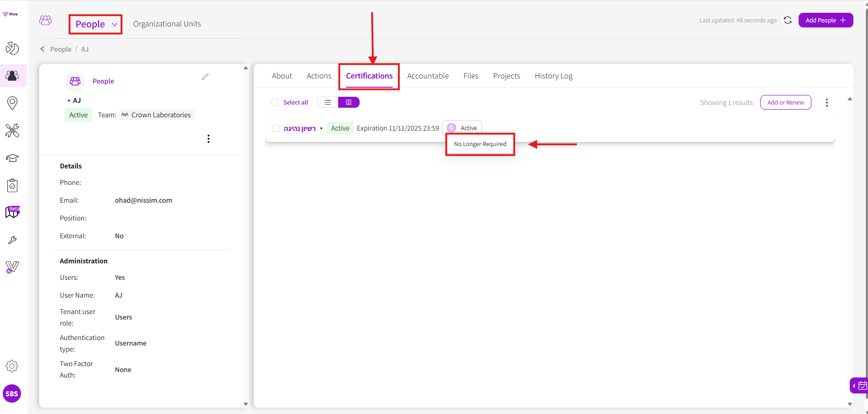Switch to the Files tab
This screenshot has height=414, width=868.
[x=471, y=76]
